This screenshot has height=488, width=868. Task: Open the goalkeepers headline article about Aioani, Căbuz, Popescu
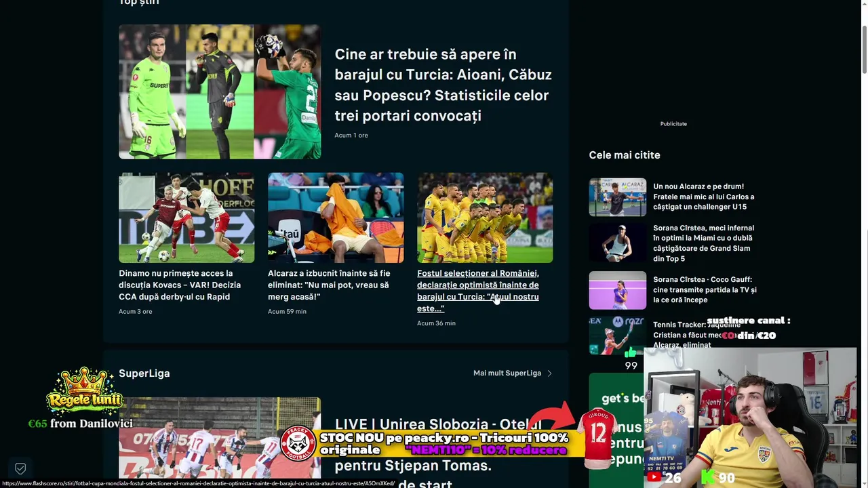(x=443, y=85)
